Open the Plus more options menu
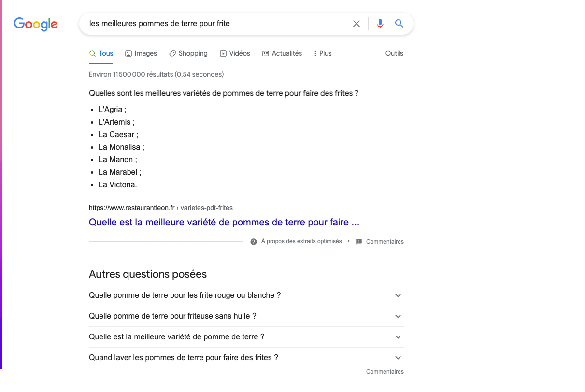Viewport: 585px width, 392px height. [x=323, y=54]
